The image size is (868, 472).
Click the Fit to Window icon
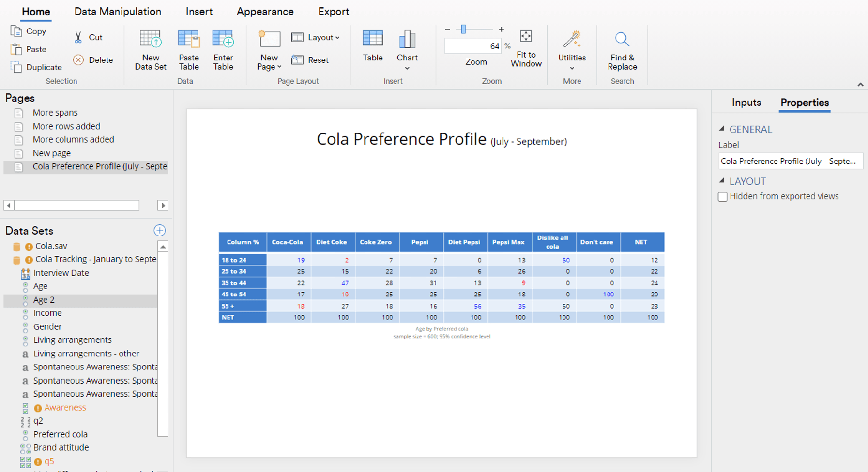click(526, 36)
